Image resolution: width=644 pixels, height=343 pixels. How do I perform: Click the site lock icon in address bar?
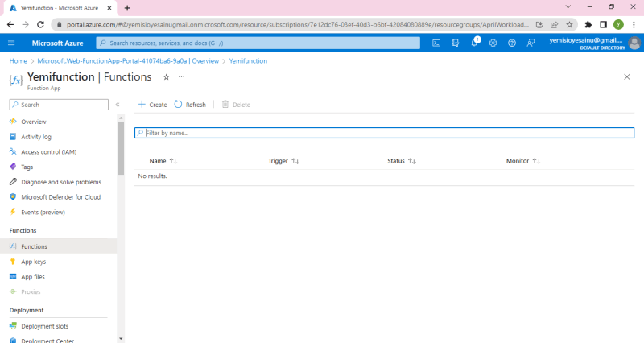[x=59, y=25]
